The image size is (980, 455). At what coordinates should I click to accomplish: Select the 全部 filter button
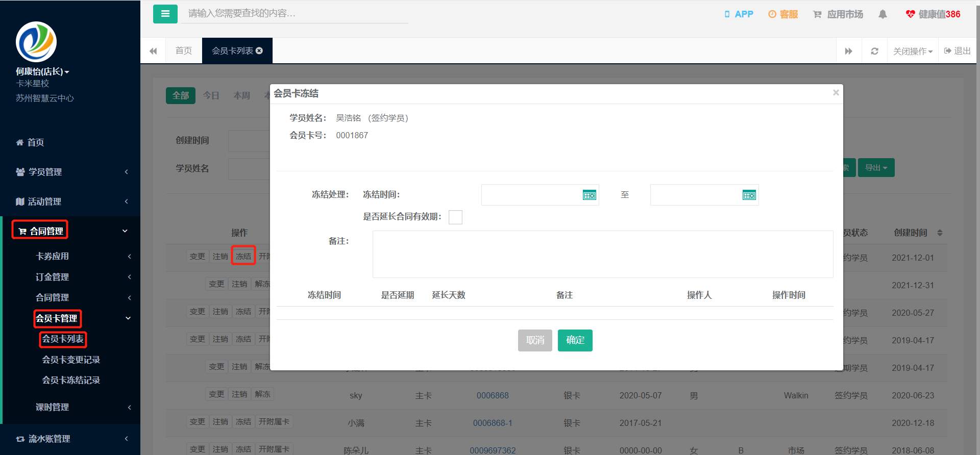pyautogui.click(x=181, y=95)
